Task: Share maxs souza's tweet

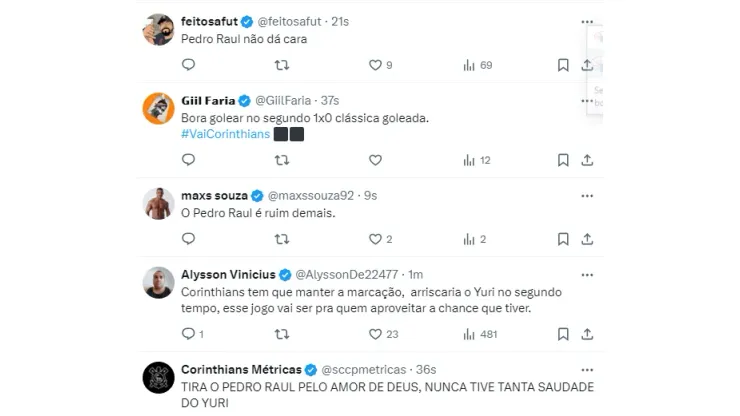Action: pos(587,239)
